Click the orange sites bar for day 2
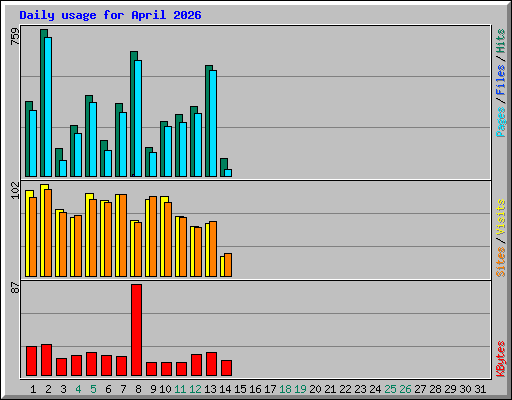Image resolution: width=512 pixels, height=400 pixels. tap(48, 233)
